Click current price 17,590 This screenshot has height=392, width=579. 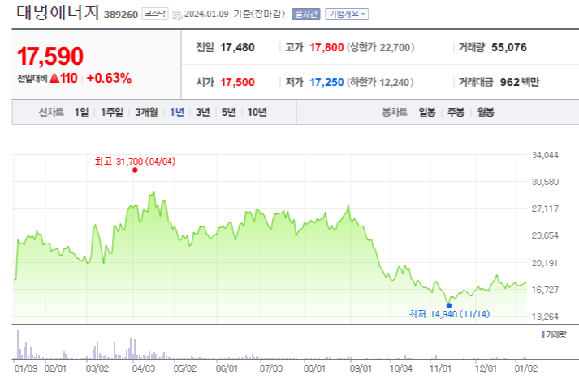(50, 57)
